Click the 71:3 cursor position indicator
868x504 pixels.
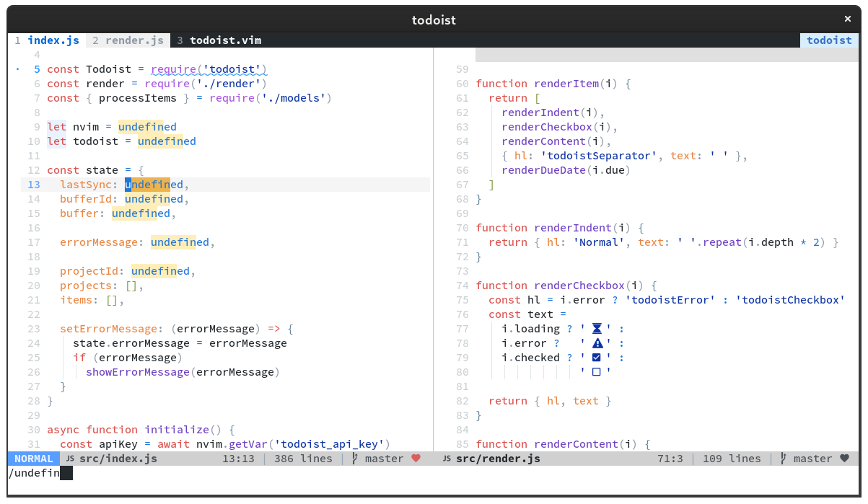coord(670,459)
